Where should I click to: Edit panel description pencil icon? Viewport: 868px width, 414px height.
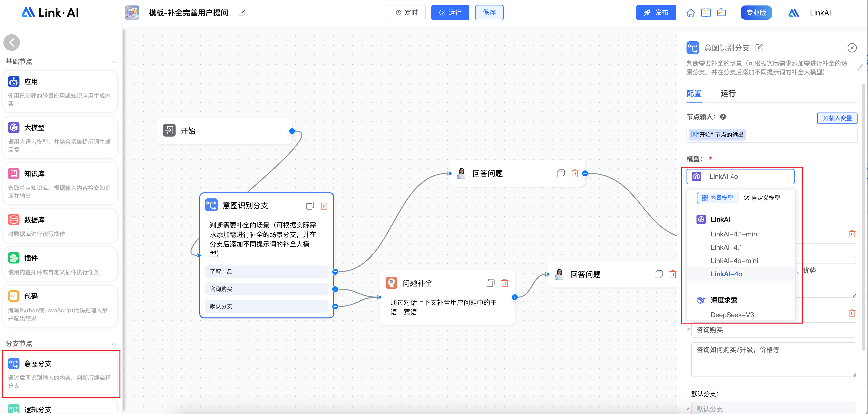click(x=860, y=68)
